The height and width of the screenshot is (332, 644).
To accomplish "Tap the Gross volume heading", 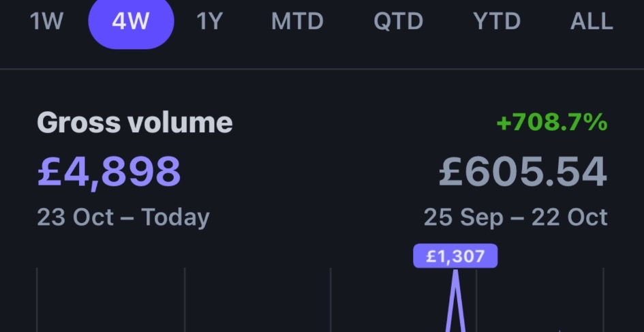I will 135,123.
